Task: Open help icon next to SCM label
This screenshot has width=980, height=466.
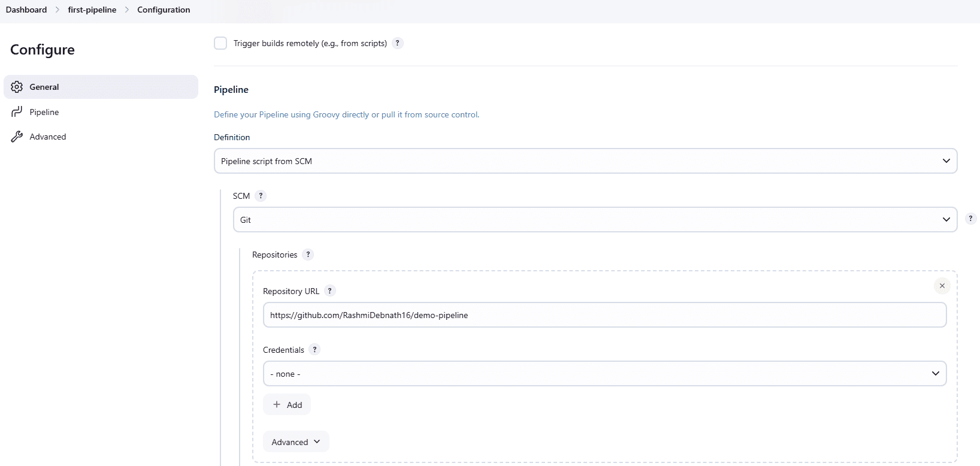Action: [x=261, y=196]
